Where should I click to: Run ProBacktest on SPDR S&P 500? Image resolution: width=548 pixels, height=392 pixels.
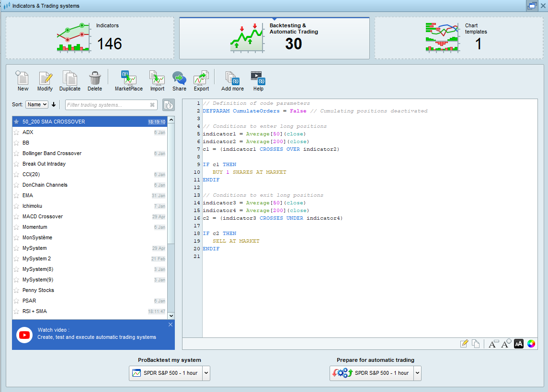tap(166, 373)
